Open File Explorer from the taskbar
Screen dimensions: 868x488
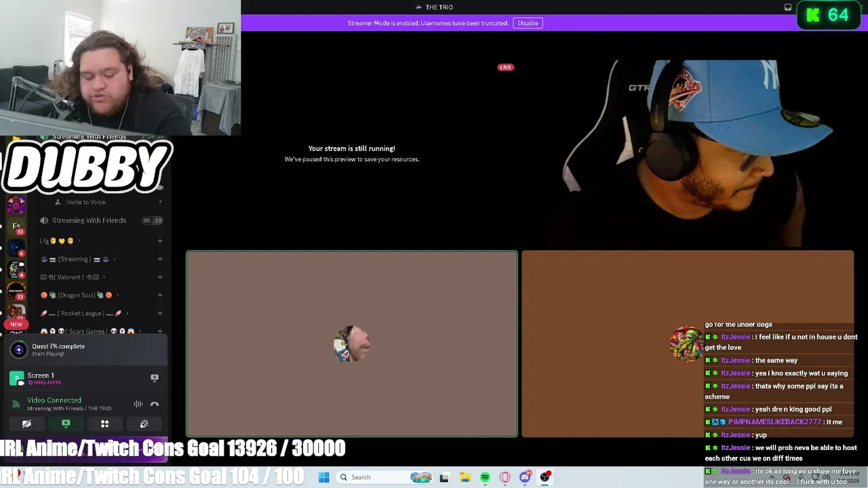465,477
